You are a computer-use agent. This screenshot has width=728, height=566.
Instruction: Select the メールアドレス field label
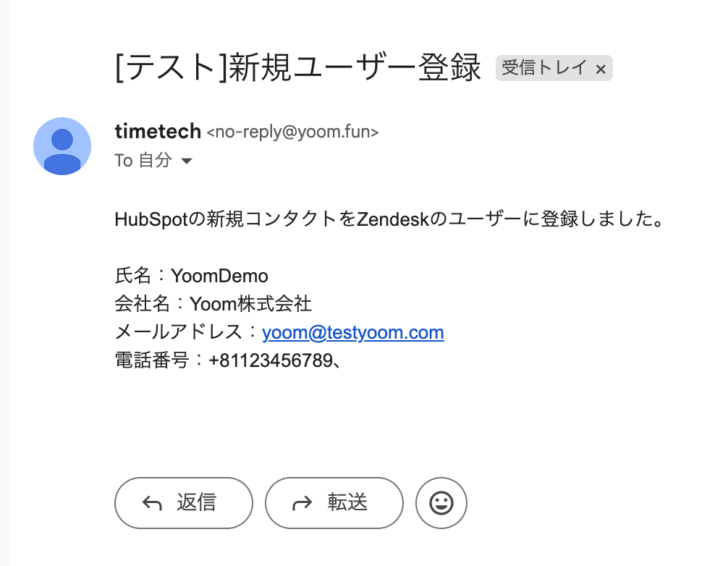click(x=179, y=332)
